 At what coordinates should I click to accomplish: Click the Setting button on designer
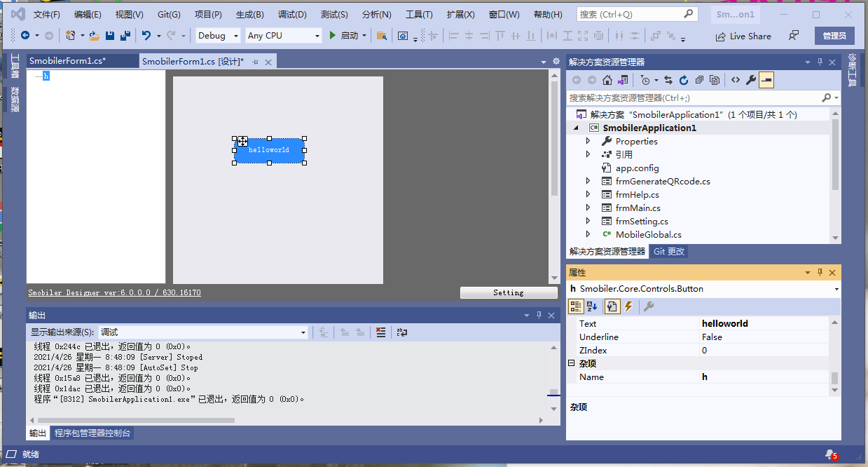coord(509,292)
